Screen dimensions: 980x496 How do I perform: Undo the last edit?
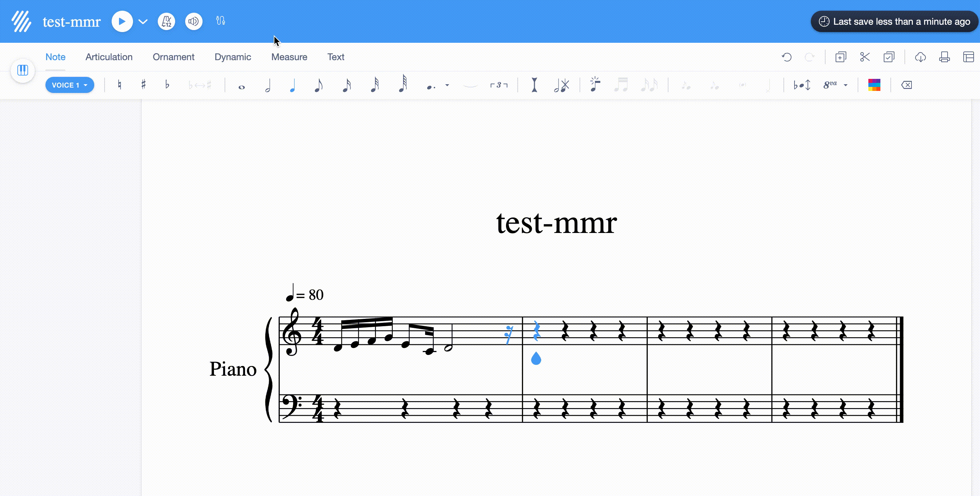click(x=787, y=57)
